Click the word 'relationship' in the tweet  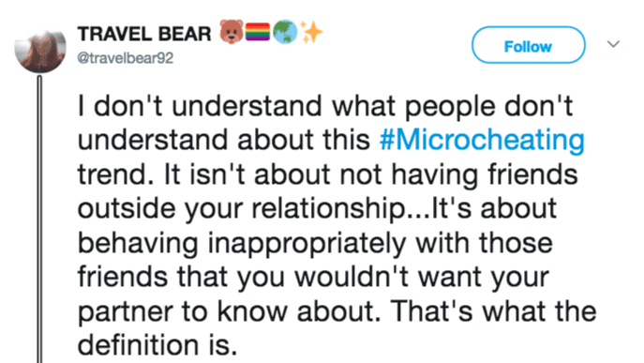[329, 209]
